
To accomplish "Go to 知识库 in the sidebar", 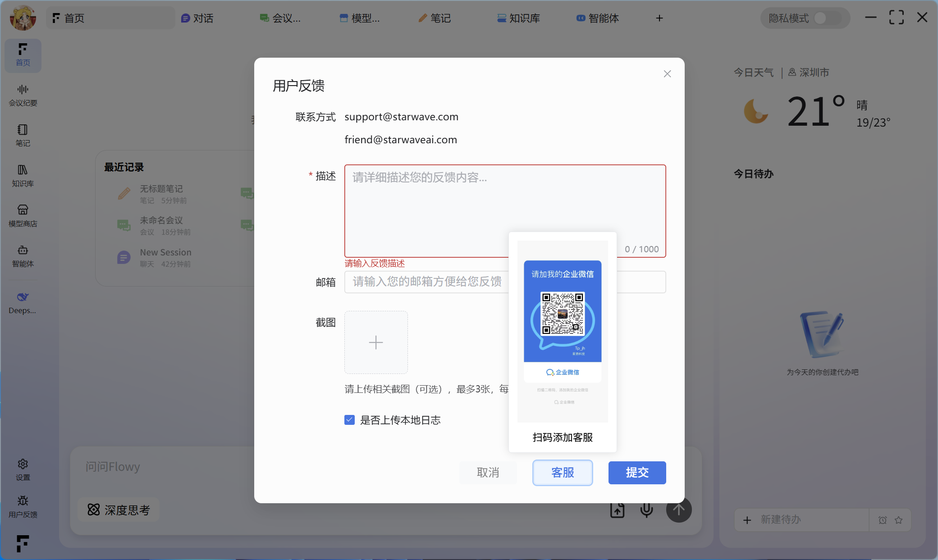I will click(23, 175).
